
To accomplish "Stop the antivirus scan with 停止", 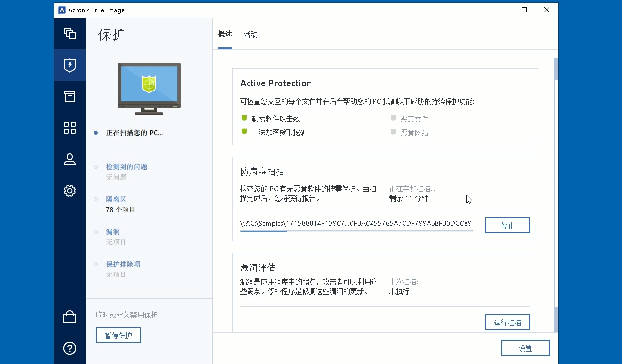I will 508,225.
